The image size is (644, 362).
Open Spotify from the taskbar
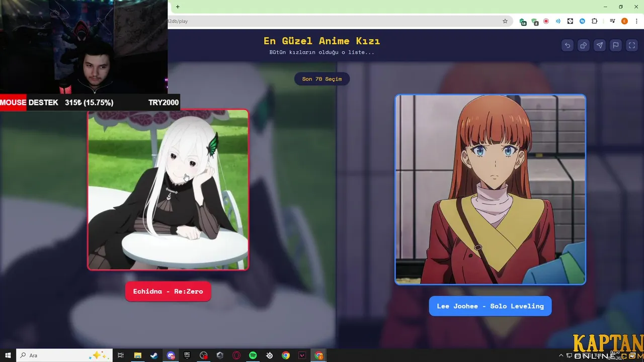click(x=253, y=355)
